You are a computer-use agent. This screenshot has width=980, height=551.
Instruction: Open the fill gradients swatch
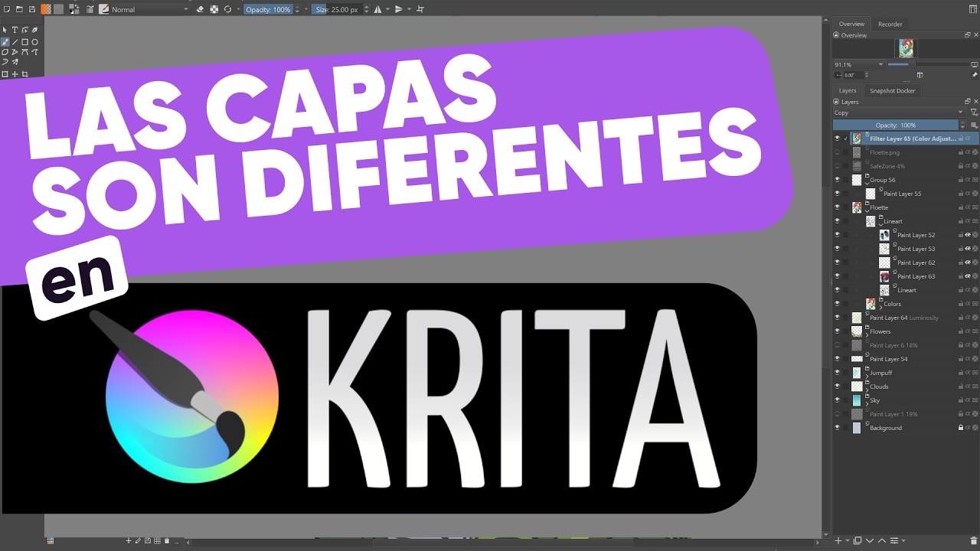click(x=46, y=9)
